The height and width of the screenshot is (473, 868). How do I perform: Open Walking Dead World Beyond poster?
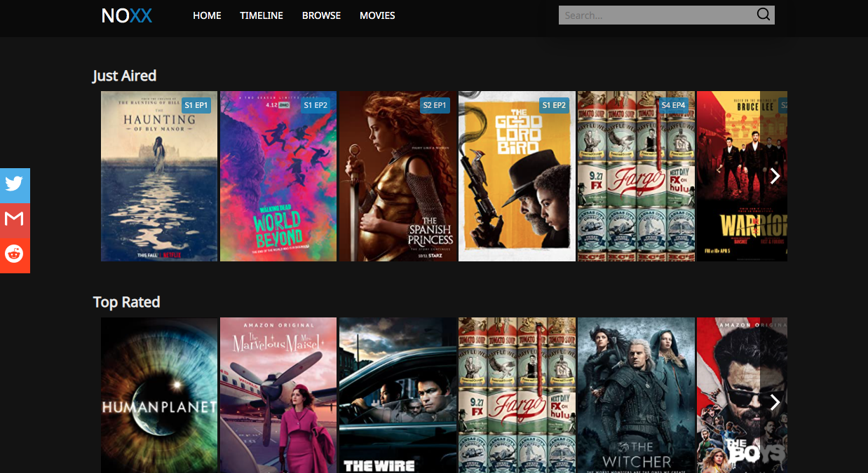click(278, 176)
